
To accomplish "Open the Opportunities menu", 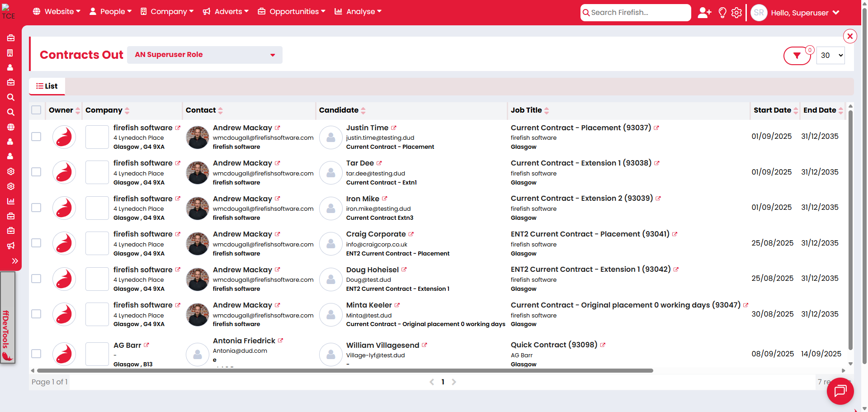I will (x=292, y=11).
